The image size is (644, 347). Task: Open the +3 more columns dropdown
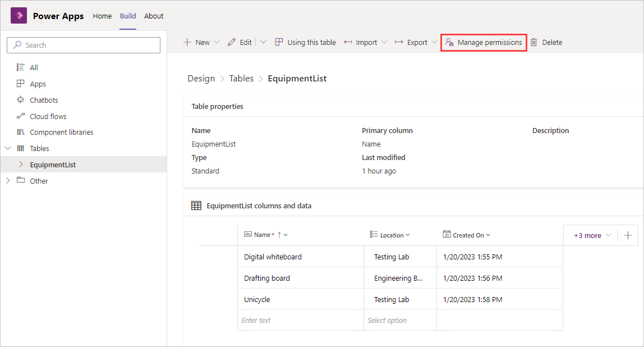[592, 236]
